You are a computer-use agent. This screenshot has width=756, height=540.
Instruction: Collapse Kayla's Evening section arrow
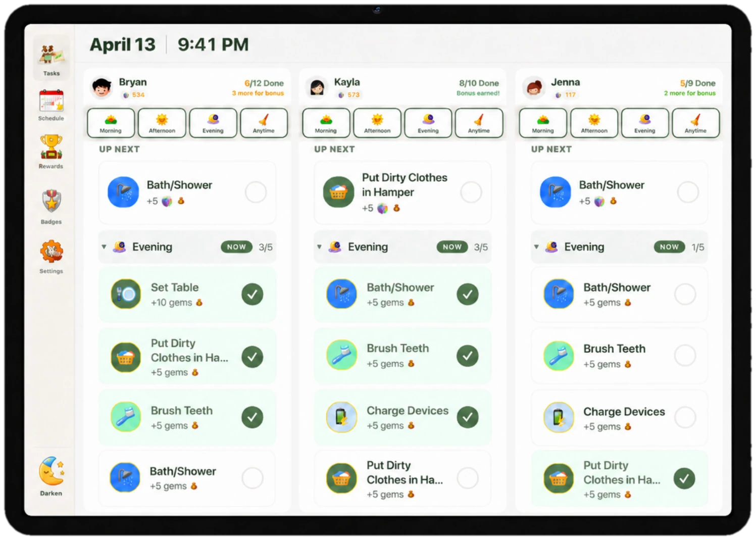[319, 247]
